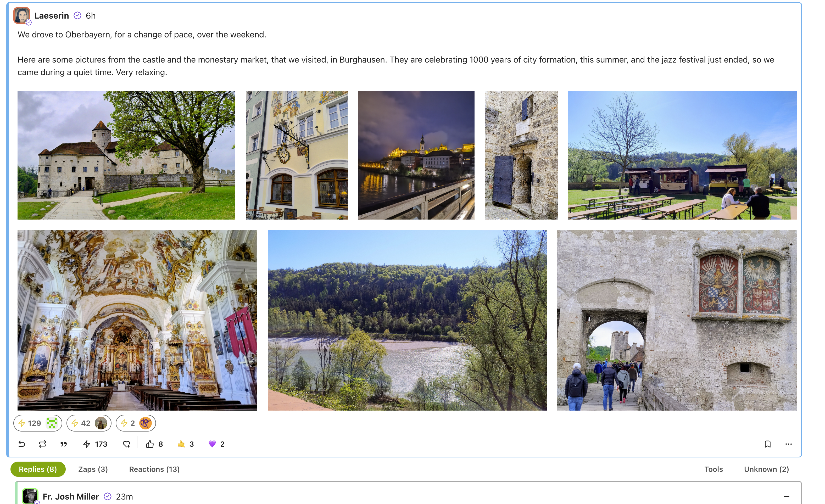Open Laeserin's profile avatar
The image size is (825, 504).
[x=22, y=16]
